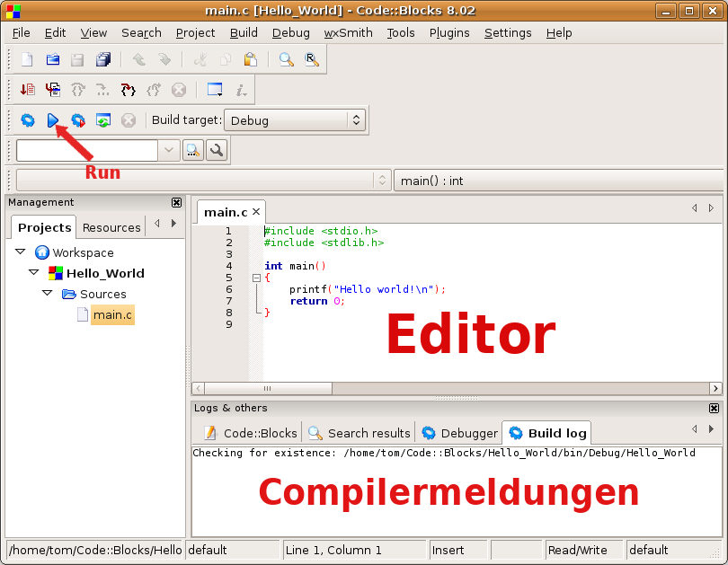Expand the code completion search combo box
Screen dimensions: 728x565
171,150
